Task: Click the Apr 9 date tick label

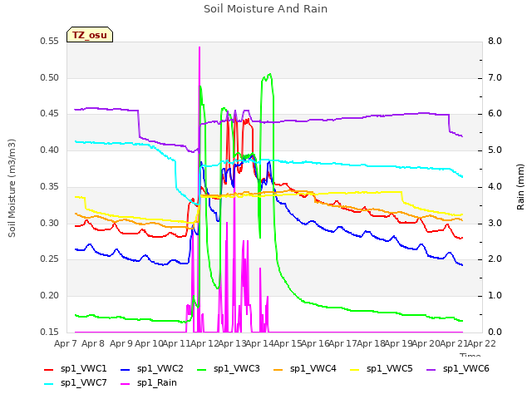Action: point(121,343)
